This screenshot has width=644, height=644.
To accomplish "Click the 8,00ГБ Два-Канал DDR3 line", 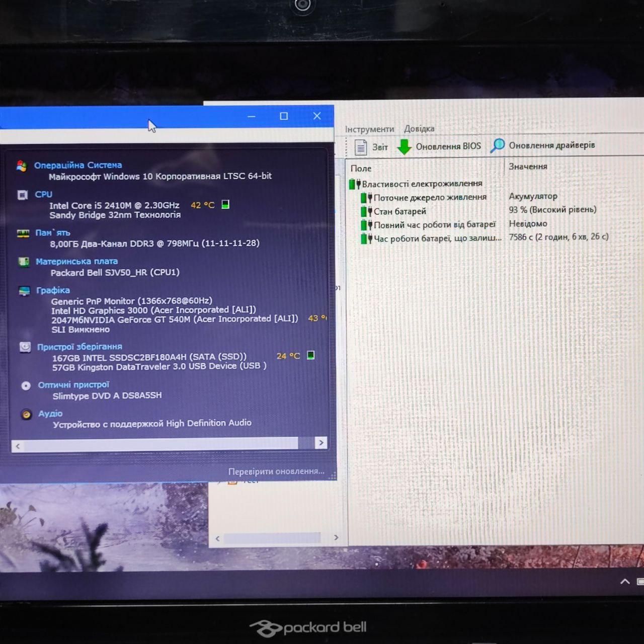I will click(x=154, y=244).
